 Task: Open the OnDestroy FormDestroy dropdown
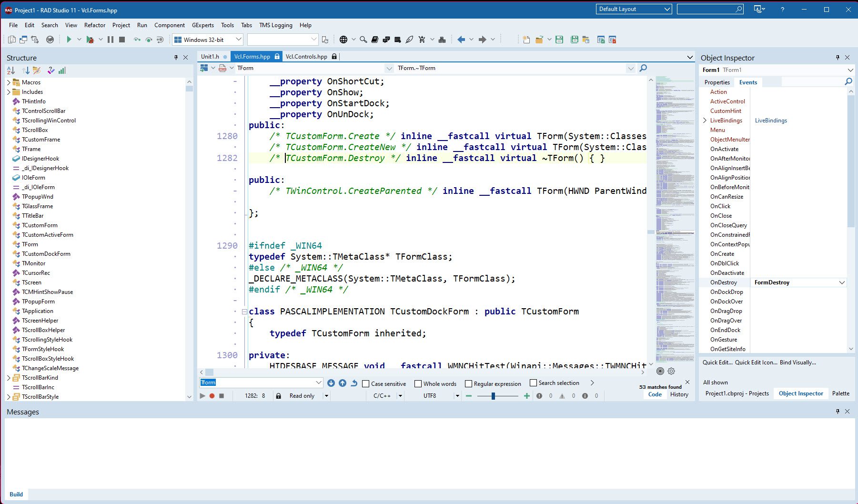(x=842, y=282)
